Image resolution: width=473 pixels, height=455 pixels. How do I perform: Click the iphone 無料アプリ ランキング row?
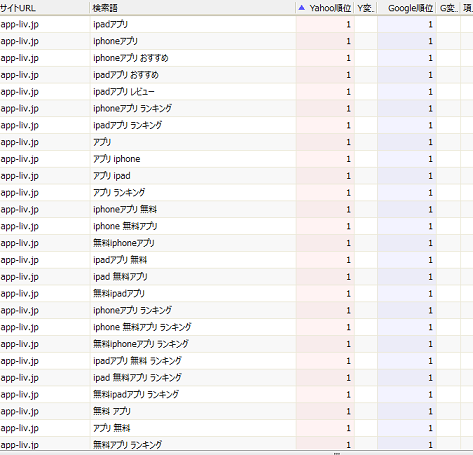[x=236, y=327]
